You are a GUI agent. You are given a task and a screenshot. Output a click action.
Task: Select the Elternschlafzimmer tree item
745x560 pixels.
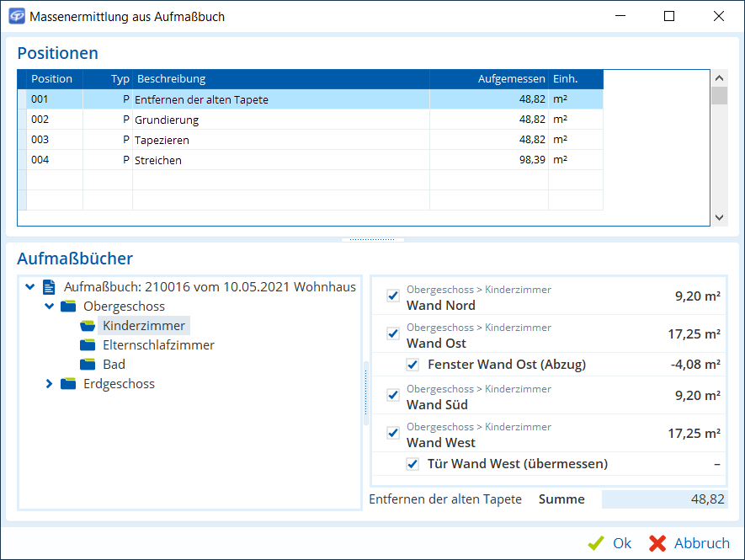[158, 345]
